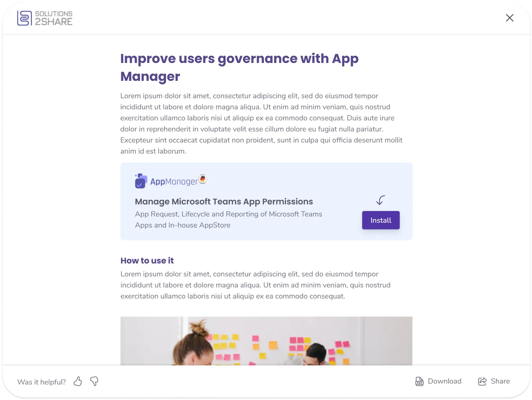Click the 'Improve users governance with App Manager' heading

coord(240,67)
